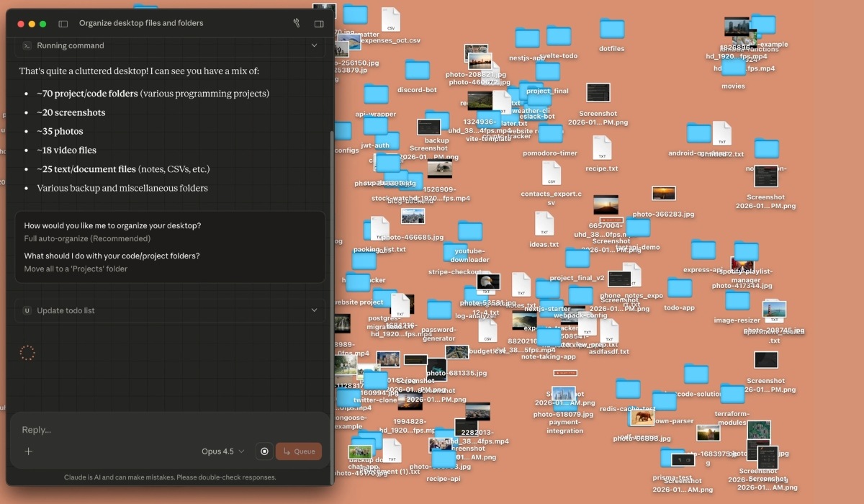
Task: Select the contacts_export.csv file icon
Action: click(551, 174)
